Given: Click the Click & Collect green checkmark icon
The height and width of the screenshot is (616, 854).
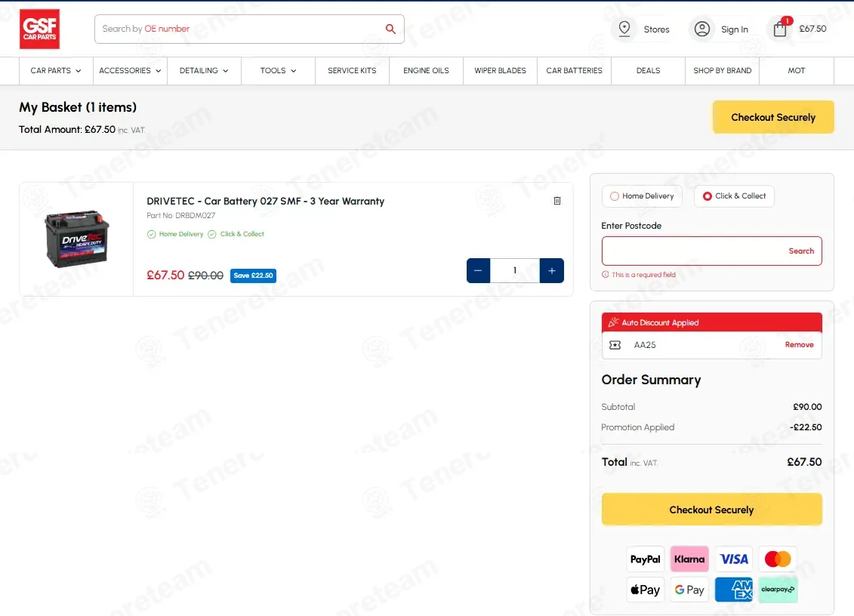Looking at the screenshot, I should coord(212,234).
